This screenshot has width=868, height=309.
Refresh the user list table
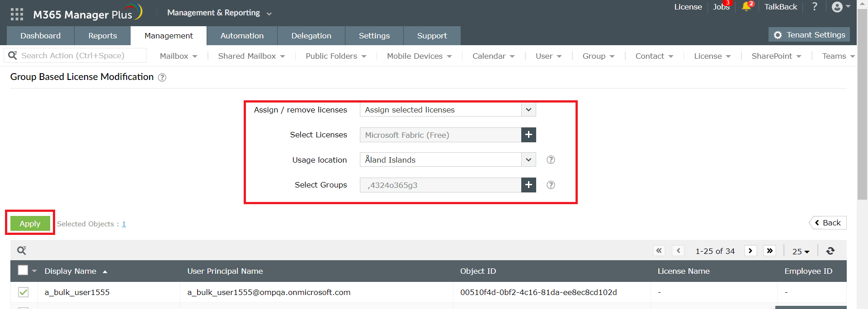pos(830,251)
